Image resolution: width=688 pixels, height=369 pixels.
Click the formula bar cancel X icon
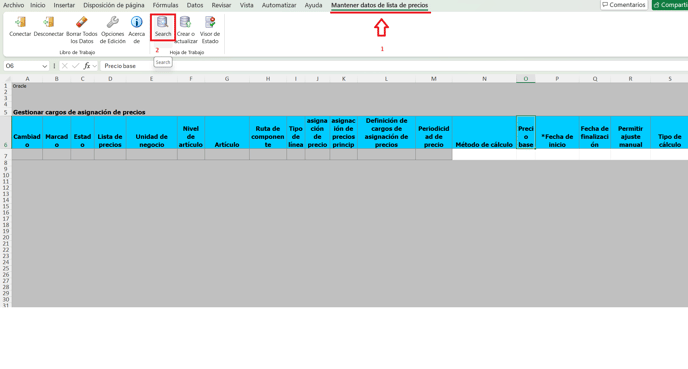point(64,66)
